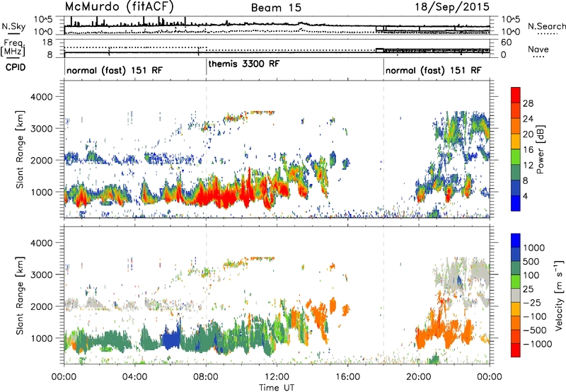Click the '1000' tick on Velocity colorbar
The width and height of the screenshot is (566, 392).
(x=534, y=248)
